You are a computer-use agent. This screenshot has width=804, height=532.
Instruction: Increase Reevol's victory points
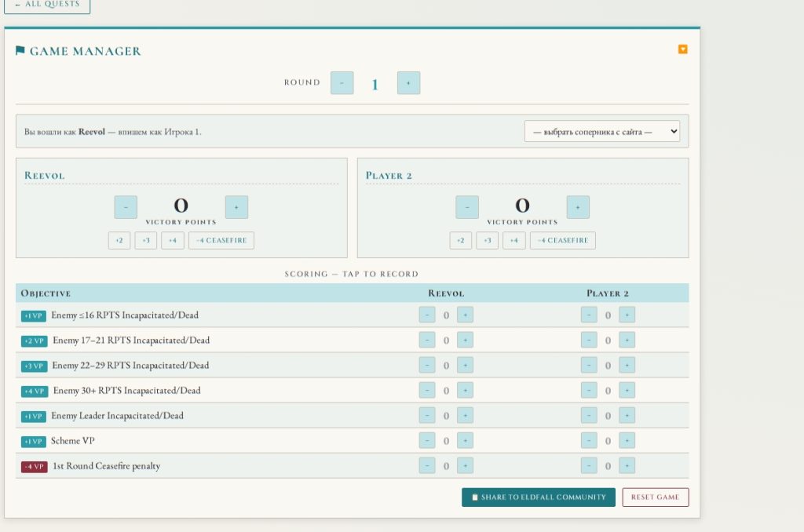pos(236,207)
